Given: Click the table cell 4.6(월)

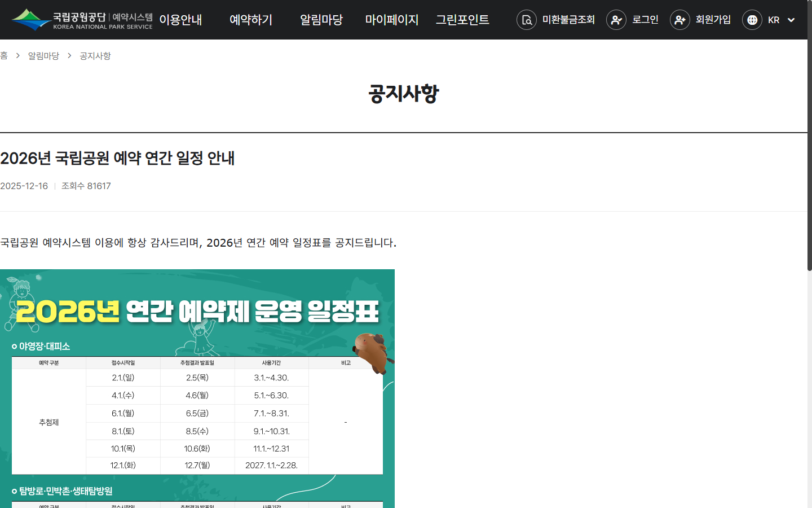Looking at the screenshot, I should (197, 396).
